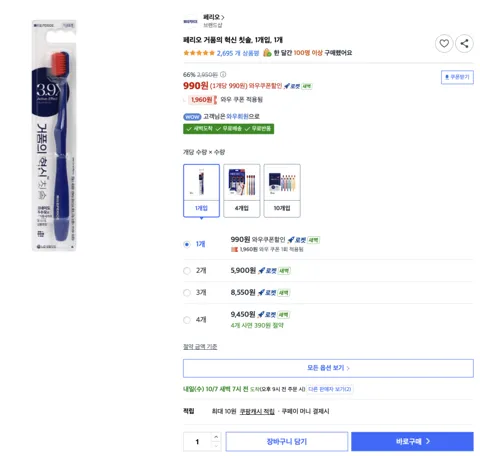Select the 2개 option for 5,900원
This screenshot has width=480, height=456.
coord(187,271)
